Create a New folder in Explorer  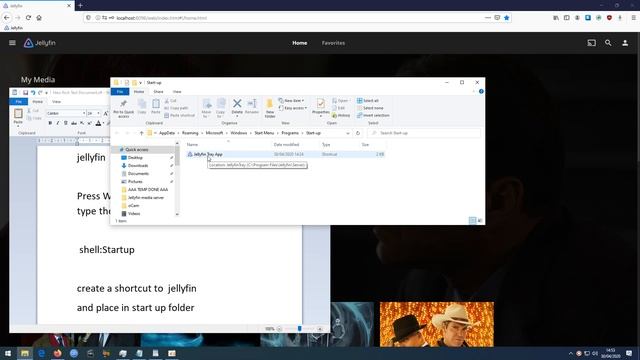[270, 109]
